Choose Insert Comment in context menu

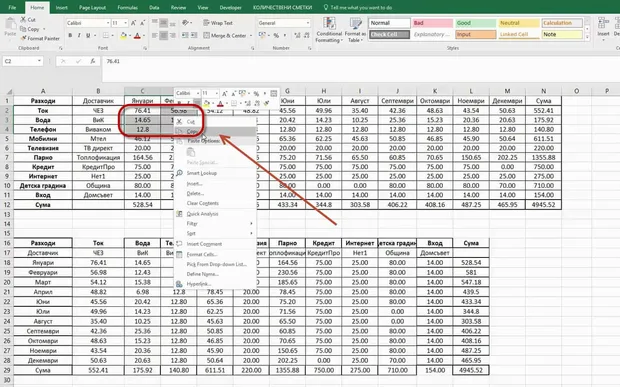[215, 244]
